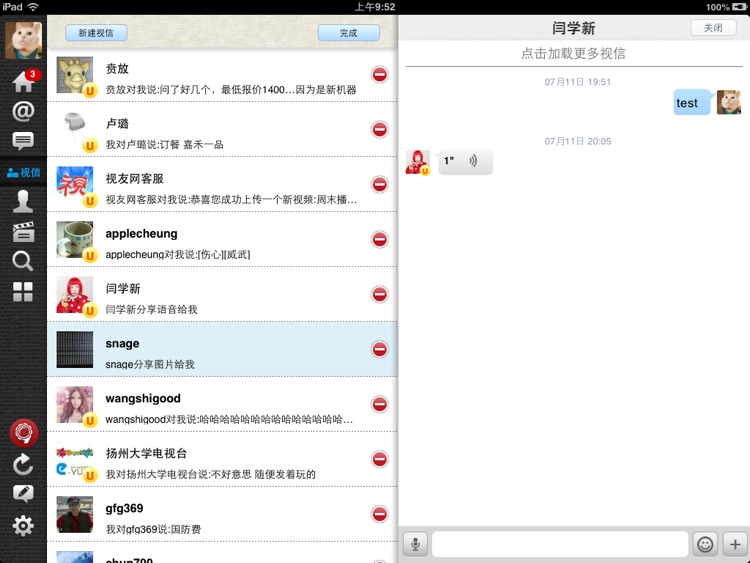This screenshot has height=563, width=750.
Task: Tap the applecheung mug avatar
Action: pos(75,240)
